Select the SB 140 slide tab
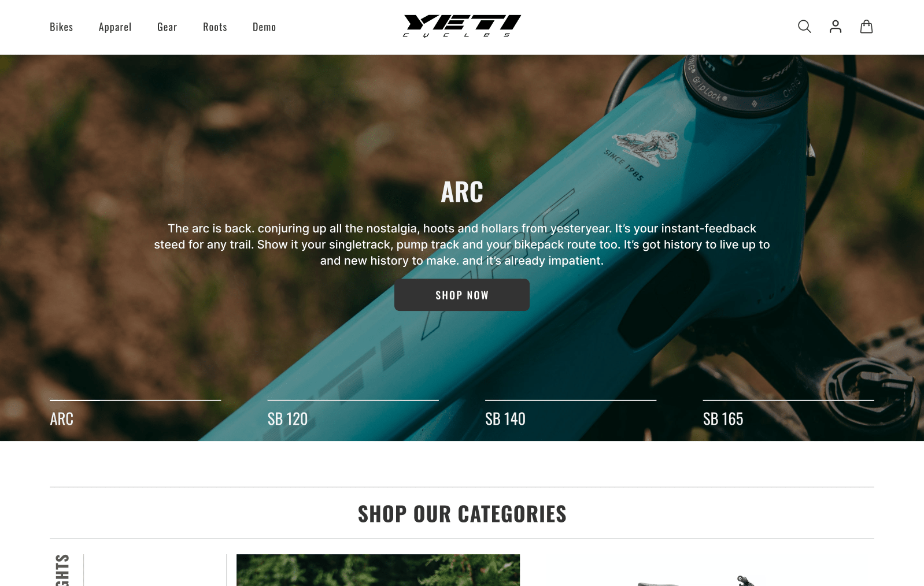The image size is (924, 586). point(505,419)
